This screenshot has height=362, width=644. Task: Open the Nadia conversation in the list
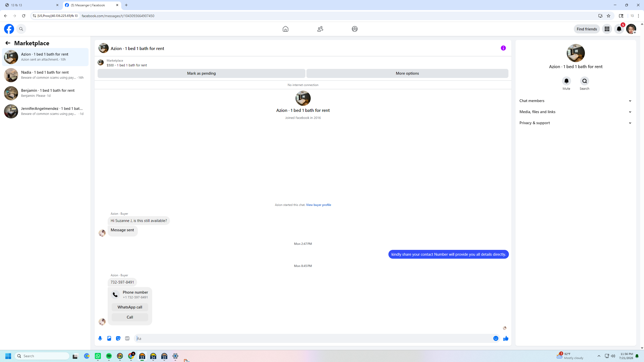click(x=45, y=75)
